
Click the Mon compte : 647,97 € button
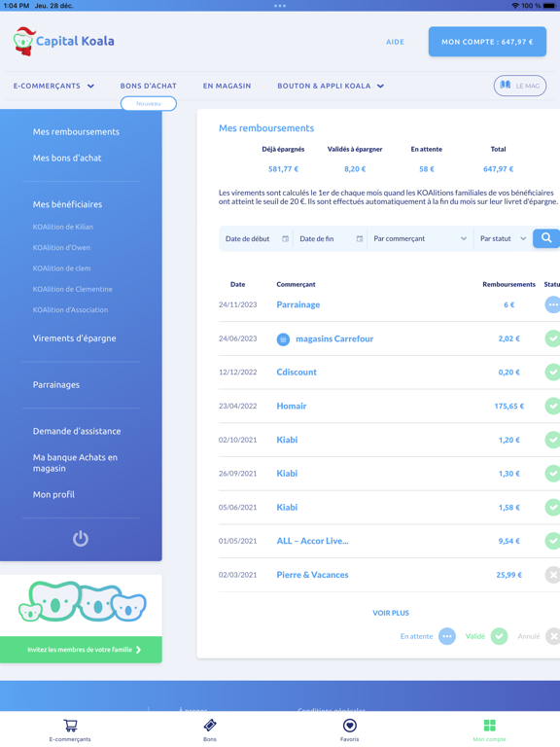click(487, 42)
